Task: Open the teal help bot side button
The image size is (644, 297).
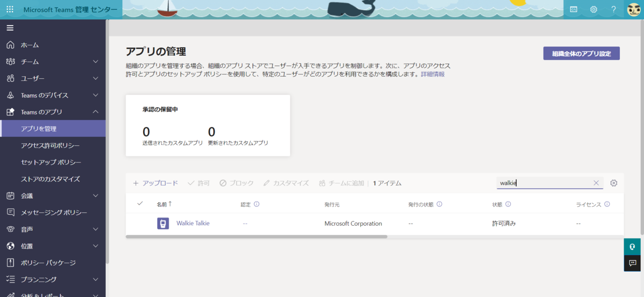Action: click(x=633, y=247)
